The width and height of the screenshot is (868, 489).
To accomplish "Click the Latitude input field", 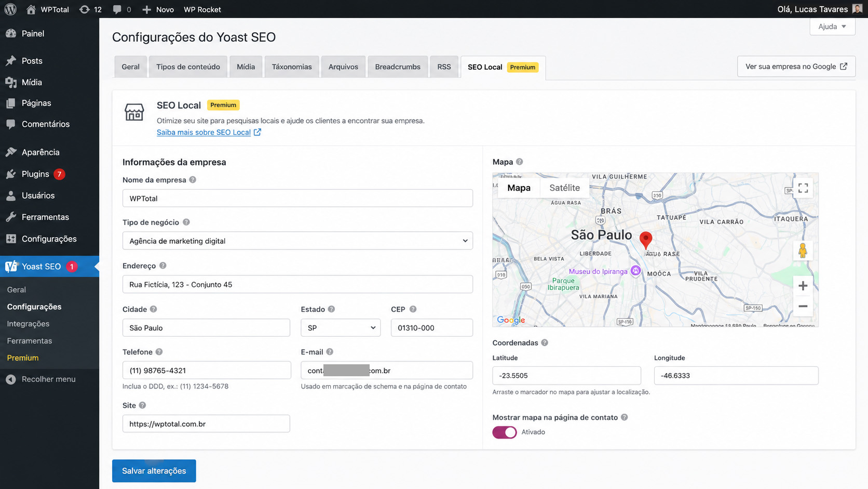I will (x=566, y=376).
